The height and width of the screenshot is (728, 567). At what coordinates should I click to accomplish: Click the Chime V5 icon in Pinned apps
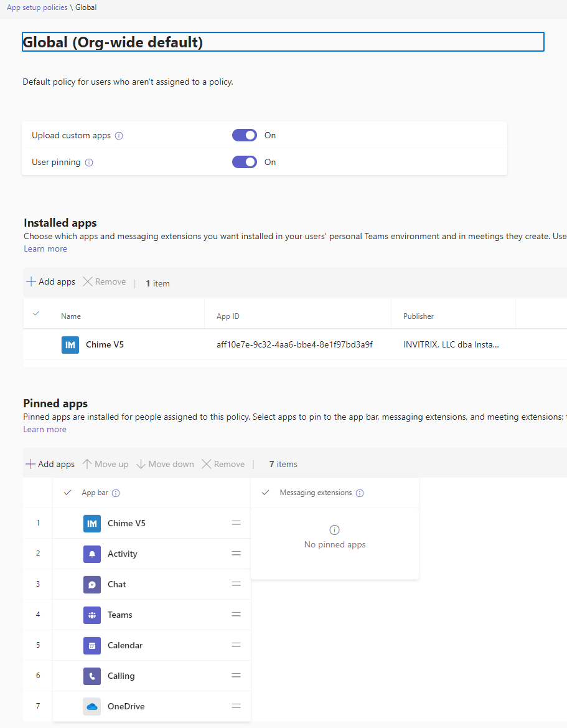[92, 524]
